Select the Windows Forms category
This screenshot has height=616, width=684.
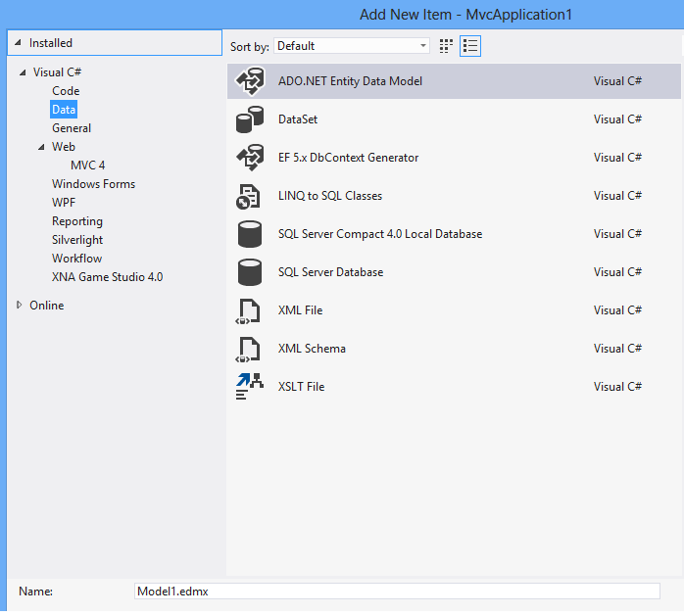(x=94, y=184)
